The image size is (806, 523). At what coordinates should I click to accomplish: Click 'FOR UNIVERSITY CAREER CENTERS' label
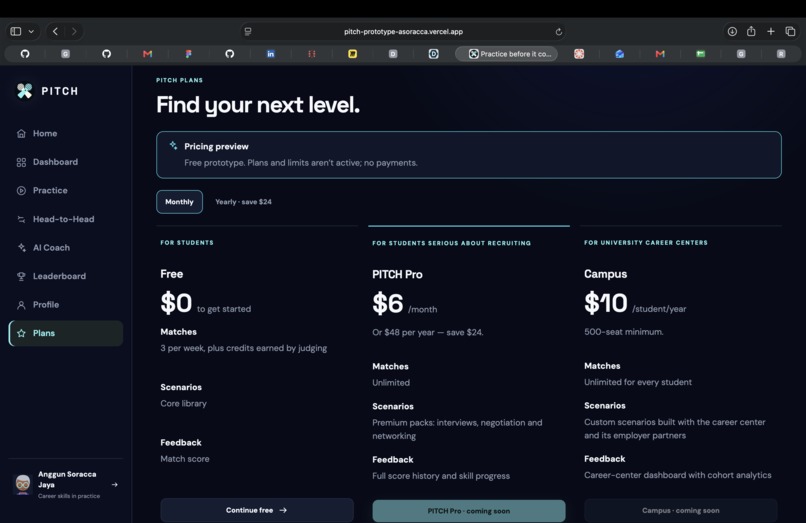(646, 242)
